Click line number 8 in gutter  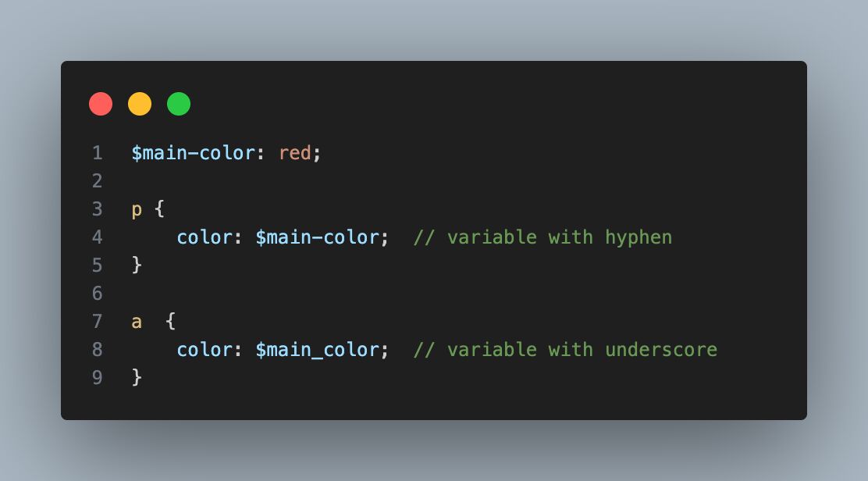98,349
